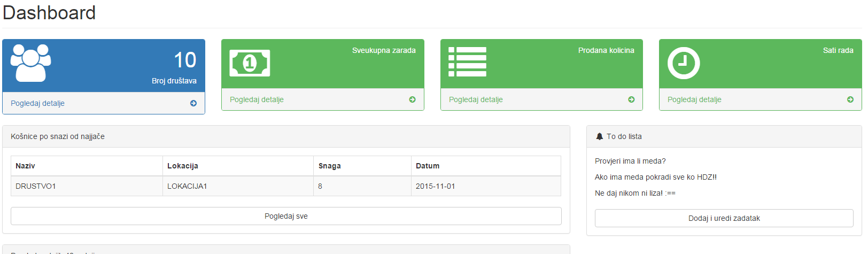This screenshot has width=868, height=254.
Task: Select the DRUSTVO1 table cell
Action: [36, 186]
